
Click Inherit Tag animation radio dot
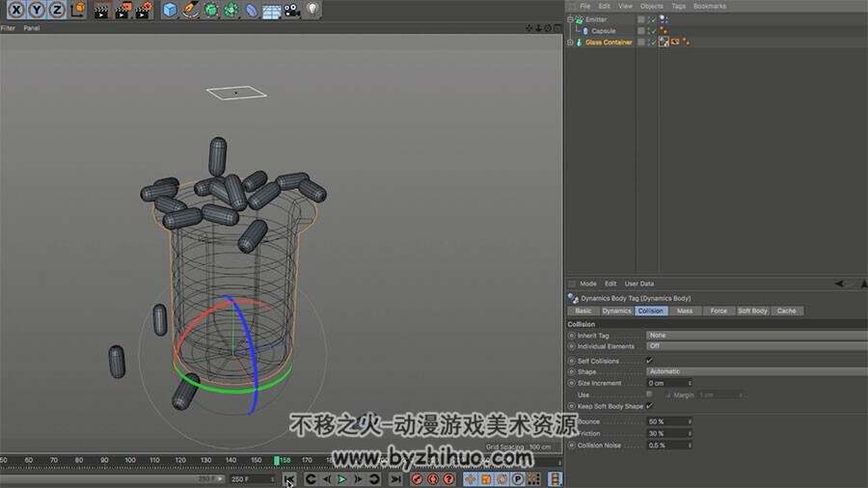pos(572,336)
